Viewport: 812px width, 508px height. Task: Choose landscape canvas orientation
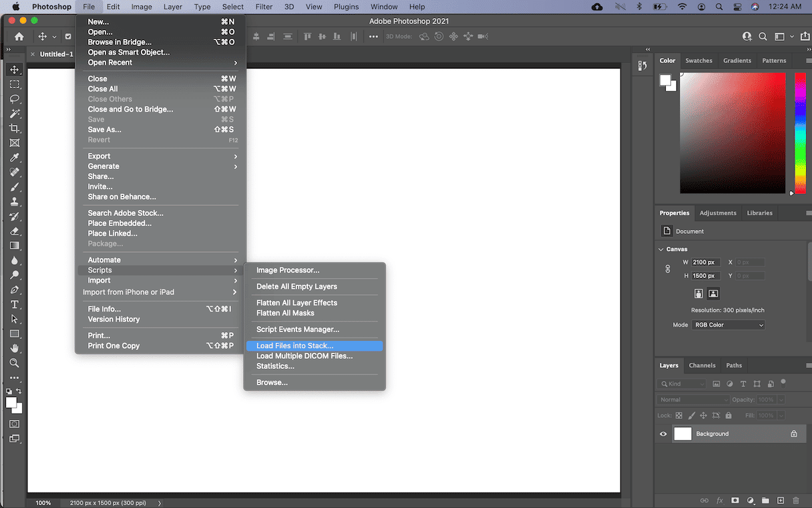click(713, 293)
